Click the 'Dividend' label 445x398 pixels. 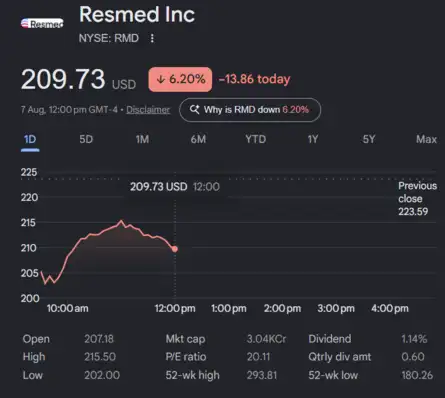pyautogui.click(x=330, y=339)
